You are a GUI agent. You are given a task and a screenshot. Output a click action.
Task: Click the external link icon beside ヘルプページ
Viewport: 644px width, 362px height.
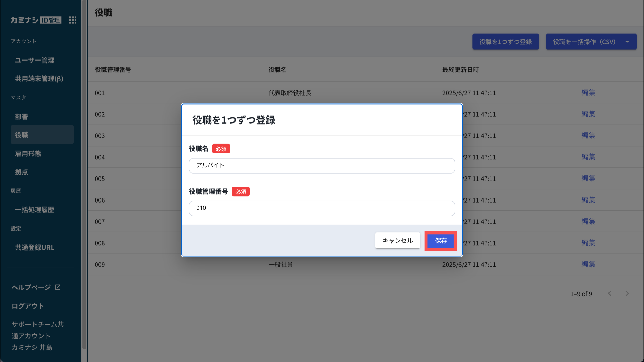point(58,287)
